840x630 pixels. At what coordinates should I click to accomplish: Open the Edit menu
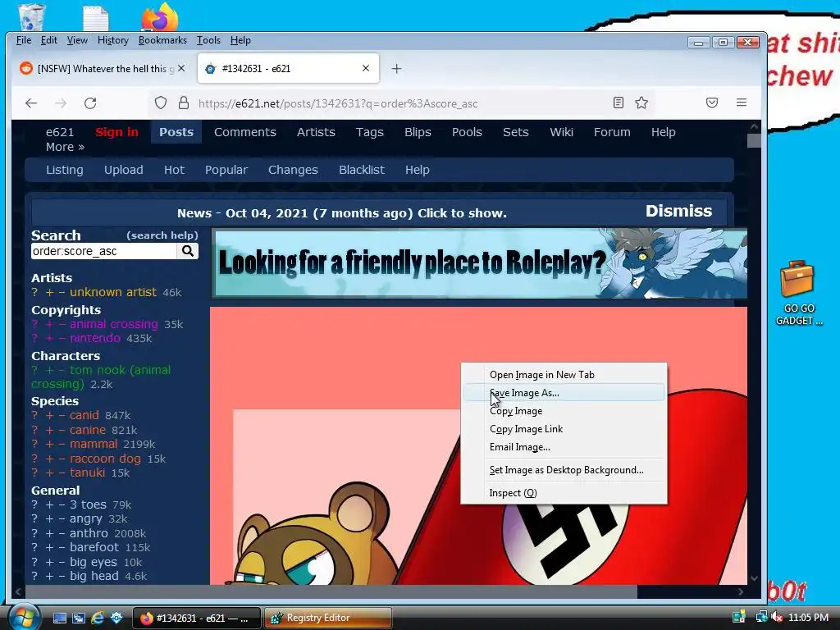coord(48,40)
